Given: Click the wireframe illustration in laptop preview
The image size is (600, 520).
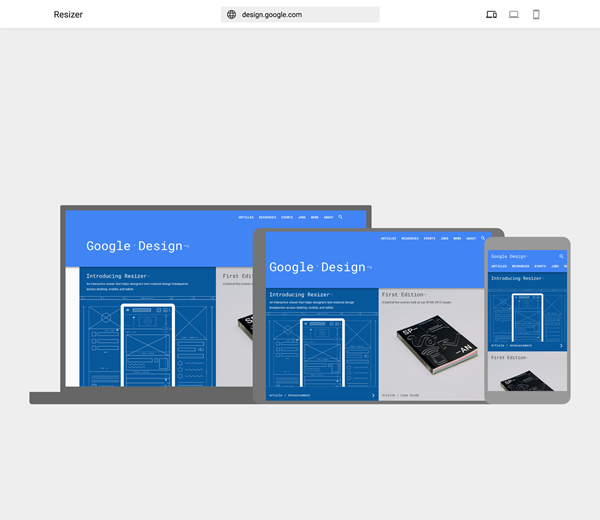Looking at the screenshot, I should (x=148, y=341).
